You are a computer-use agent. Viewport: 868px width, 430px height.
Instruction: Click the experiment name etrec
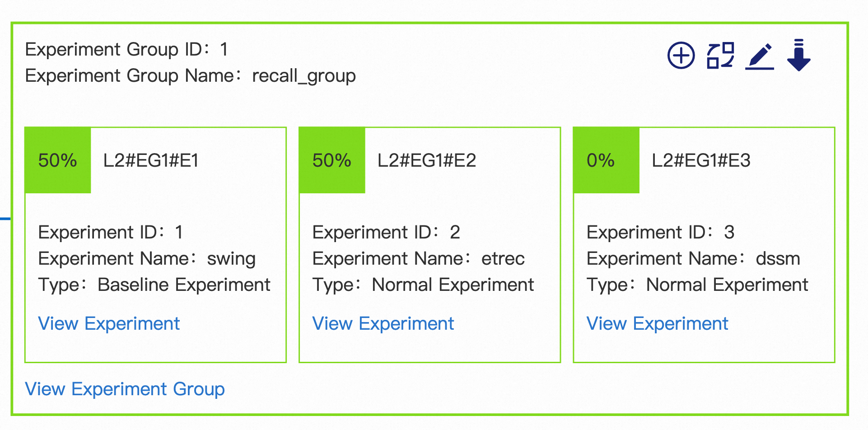(503, 259)
